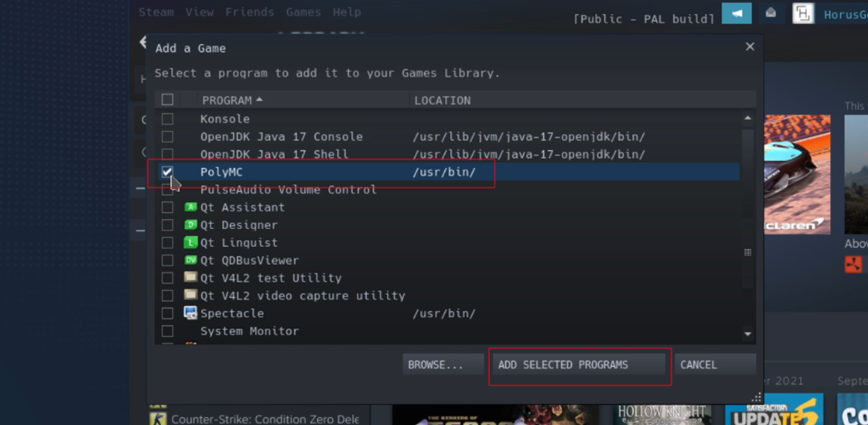
Task: Click the /usr/bin/ location in PolyMC row
Action: [444, 172]
